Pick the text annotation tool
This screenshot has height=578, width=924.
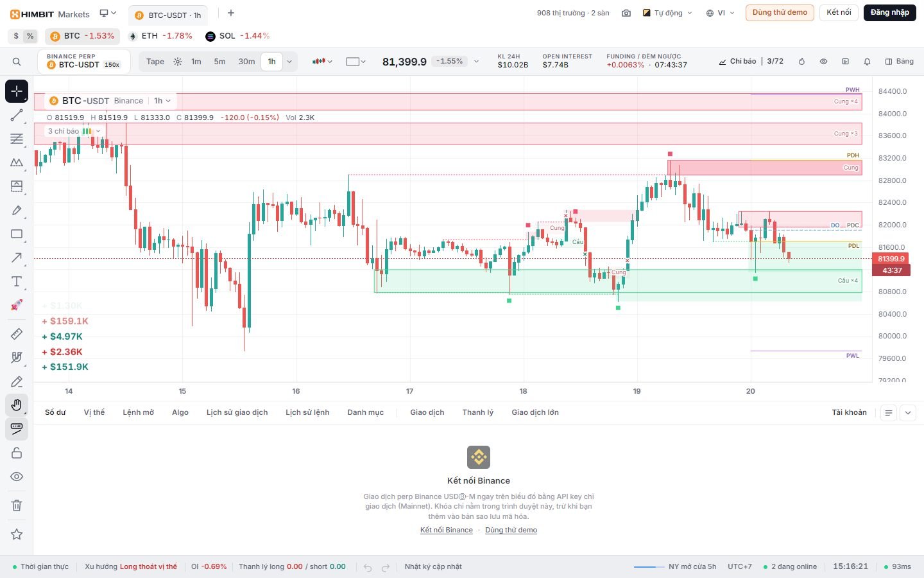(x=17, y=281)
